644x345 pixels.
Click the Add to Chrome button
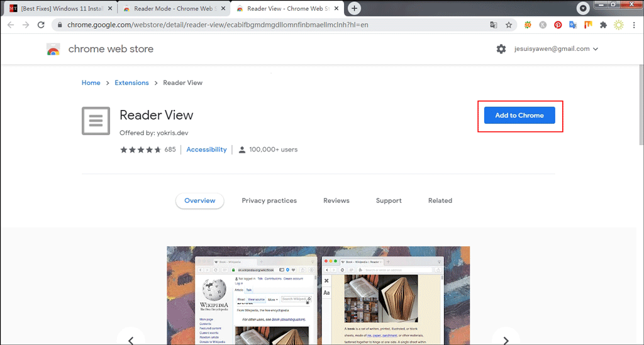coord(519,115)
